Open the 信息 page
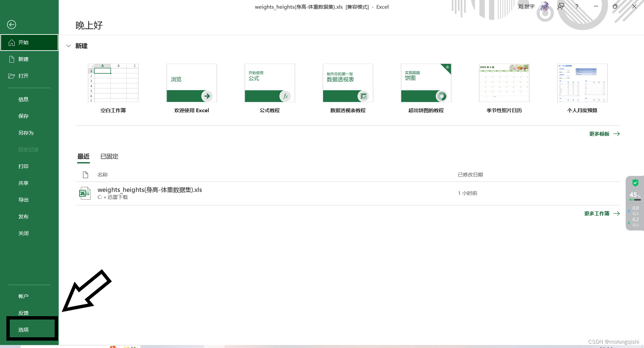 click(29, 99)
